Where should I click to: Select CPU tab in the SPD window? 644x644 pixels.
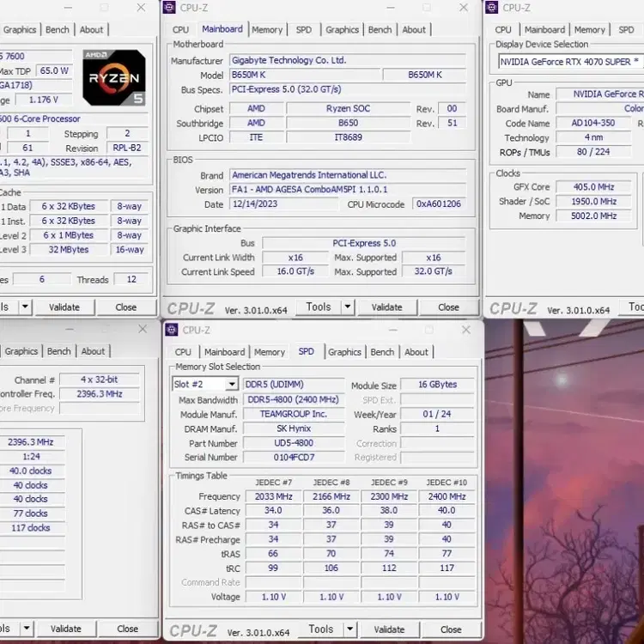pos(183,352)
